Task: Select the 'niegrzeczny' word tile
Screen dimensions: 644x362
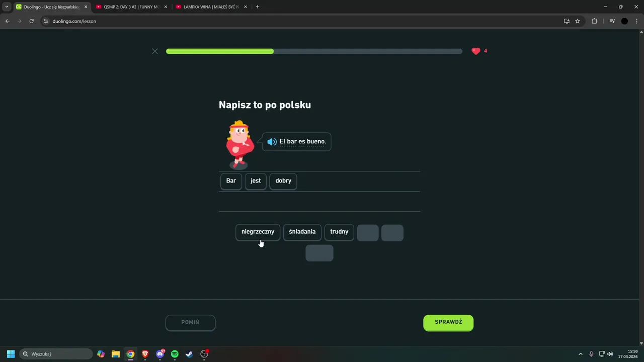Action: click(x=258, y=232)
